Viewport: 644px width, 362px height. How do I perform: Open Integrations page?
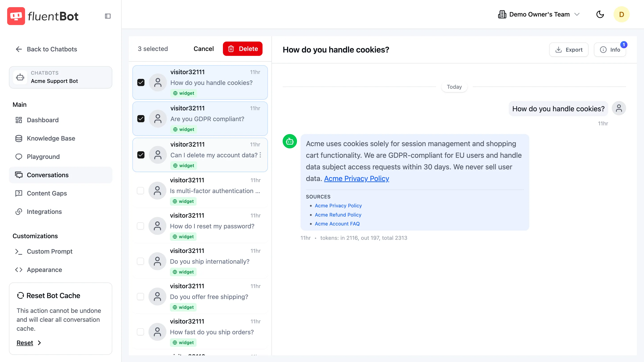pyautogui.click(x=61, y=212)
